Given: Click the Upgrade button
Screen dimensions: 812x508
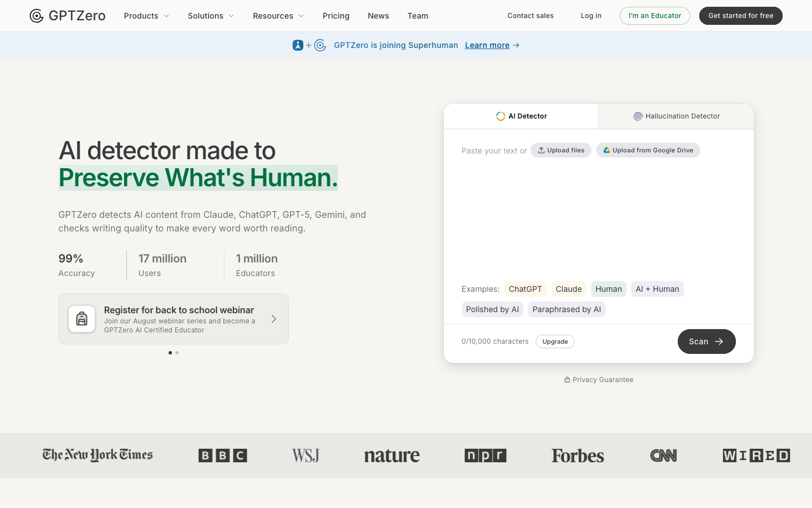Looking at the screenshot, I should [x=555, y=341].
